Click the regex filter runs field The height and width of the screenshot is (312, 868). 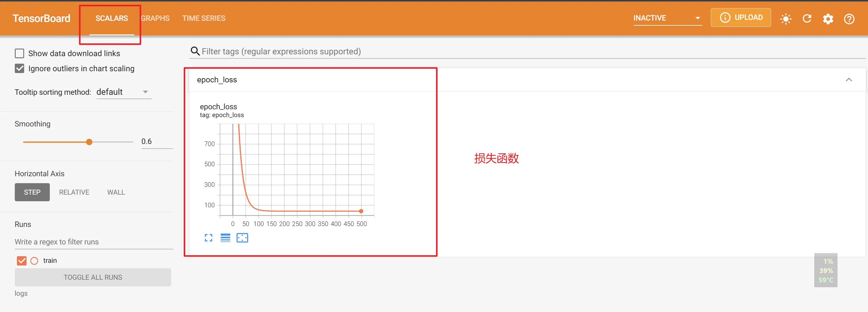pos(94,242)
